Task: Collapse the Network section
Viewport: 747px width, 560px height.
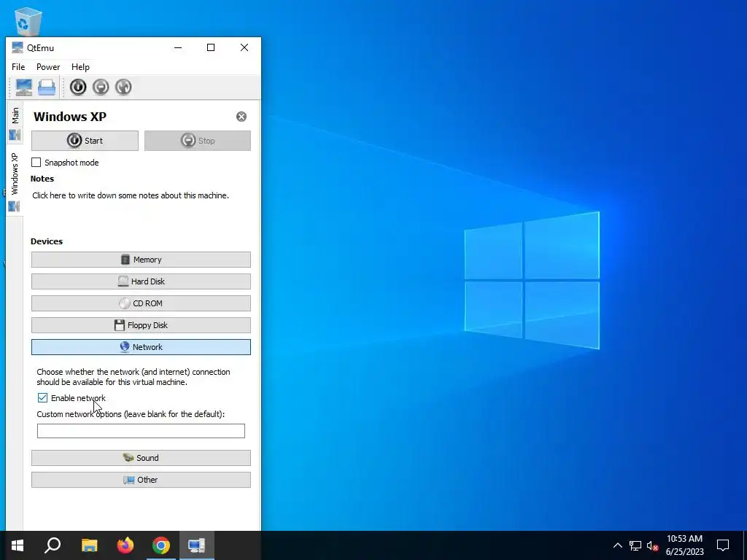Action: [141, 347]
